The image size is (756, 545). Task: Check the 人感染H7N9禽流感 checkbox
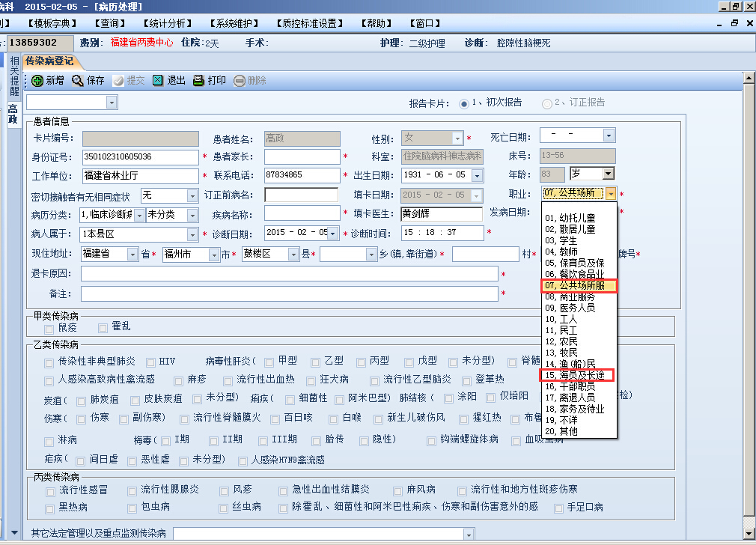pyautogui.click(x=243, y=461)
